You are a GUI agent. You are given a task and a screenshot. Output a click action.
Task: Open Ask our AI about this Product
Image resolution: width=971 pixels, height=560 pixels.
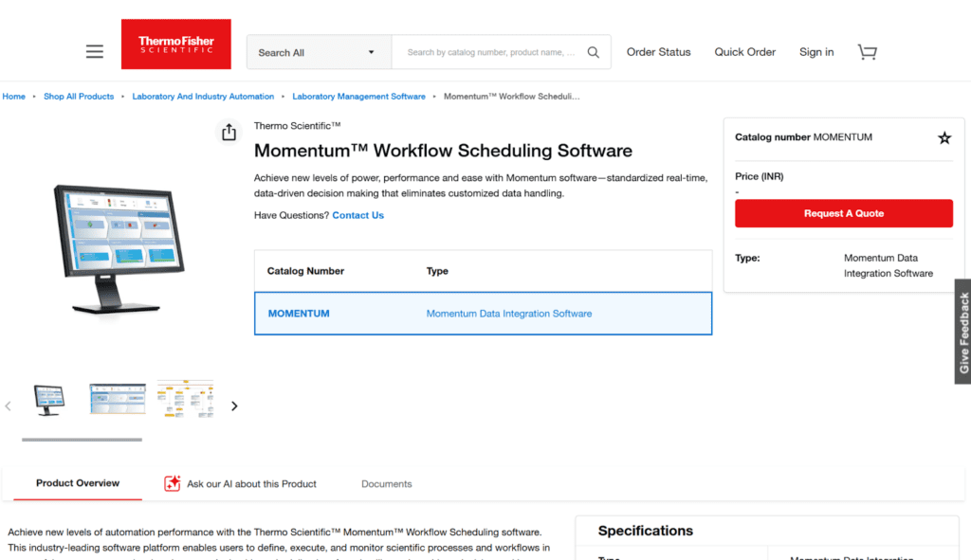(241, 484)
